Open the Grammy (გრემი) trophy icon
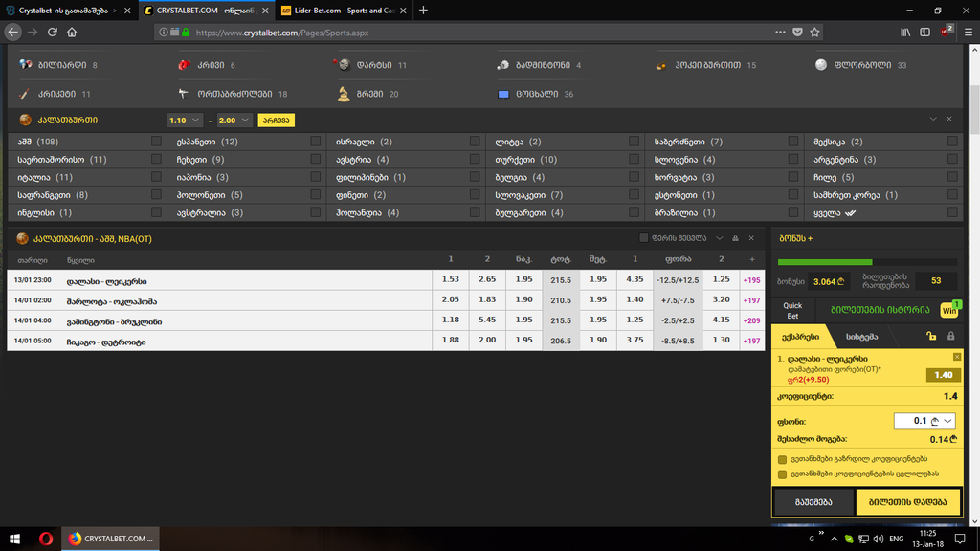Image resolution: width=980 pixels, height=551 pixels. (344, 93)
